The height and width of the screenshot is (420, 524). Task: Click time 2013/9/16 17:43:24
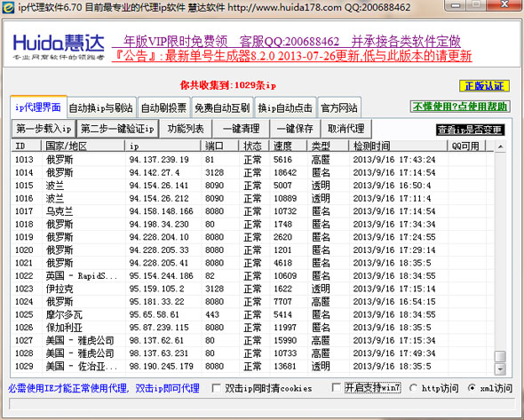click(394, 159)
